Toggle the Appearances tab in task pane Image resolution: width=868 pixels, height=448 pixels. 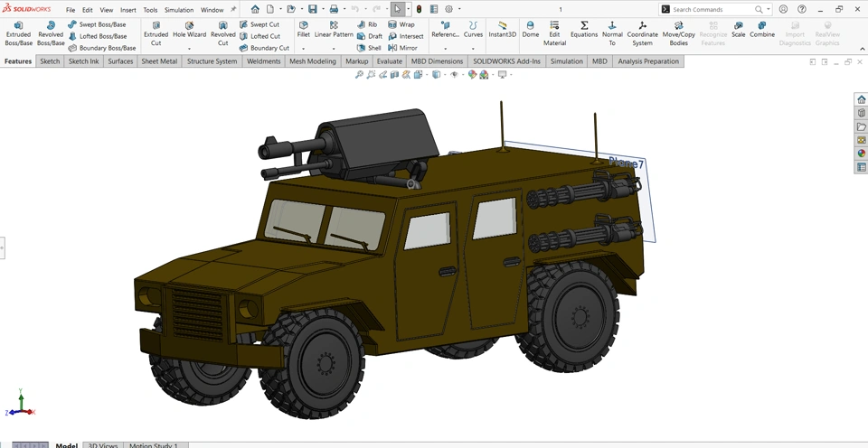pos(861,154)
